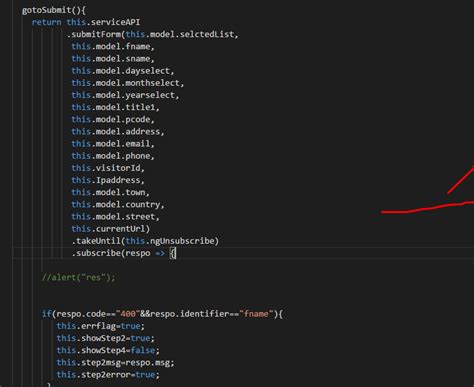Click the this.showStep2=true; line
474x387 pixels.
coord(106,338)
